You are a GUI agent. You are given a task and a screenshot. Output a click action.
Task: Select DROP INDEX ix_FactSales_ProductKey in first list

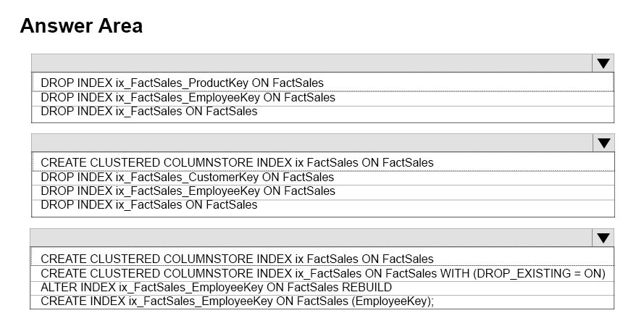(x=322, y=83)
